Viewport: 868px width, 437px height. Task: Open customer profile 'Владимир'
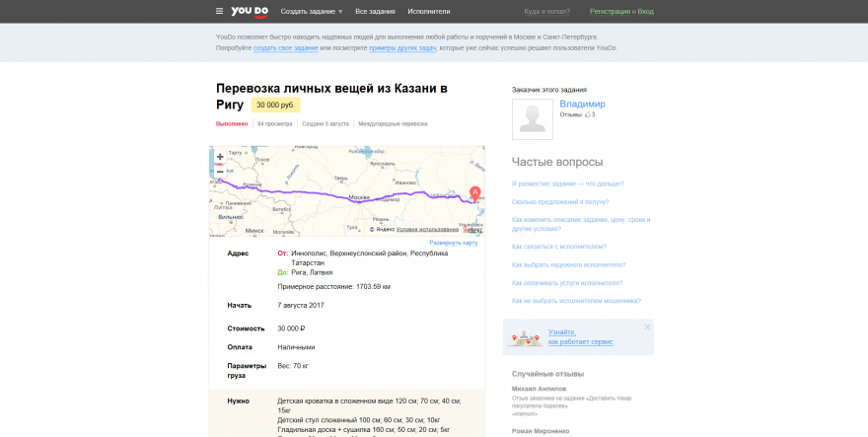coord(582,104)
